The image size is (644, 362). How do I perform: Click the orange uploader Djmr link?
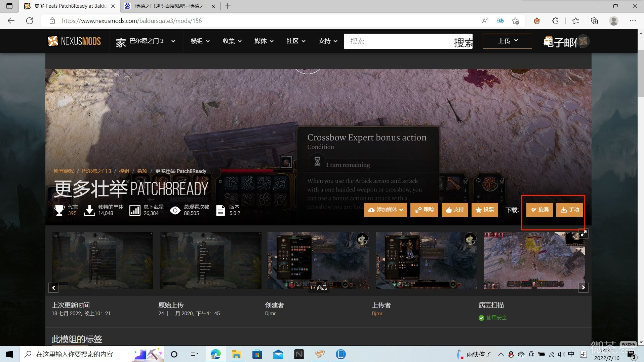377,313
